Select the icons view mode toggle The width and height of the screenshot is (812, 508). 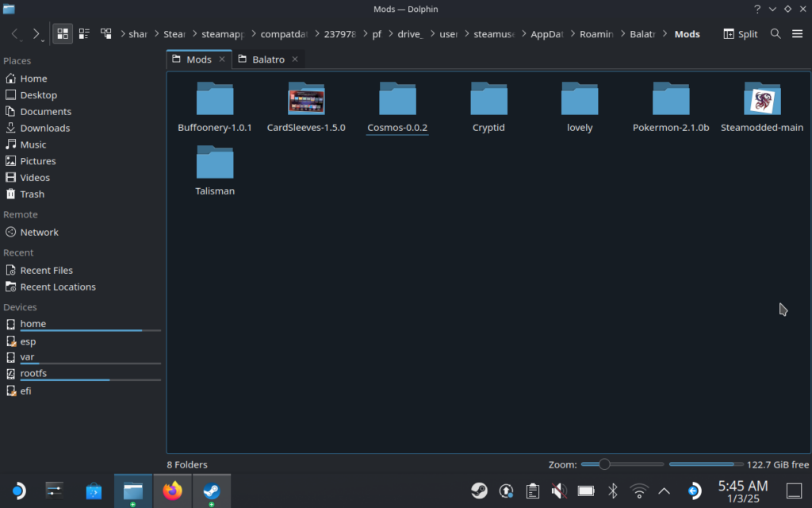click(x=63, y=33)
